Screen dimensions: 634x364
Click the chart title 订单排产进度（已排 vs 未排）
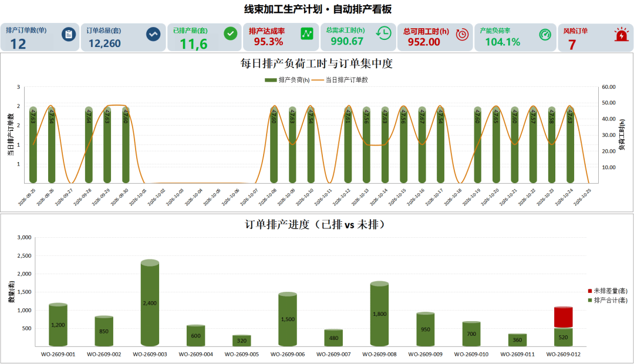point(316,224)
